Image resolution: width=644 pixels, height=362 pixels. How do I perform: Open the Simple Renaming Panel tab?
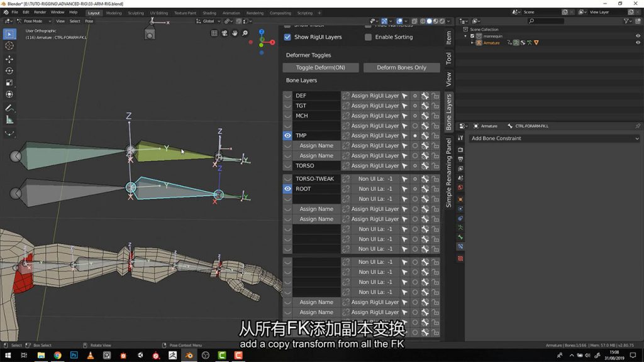click(449, 172)
